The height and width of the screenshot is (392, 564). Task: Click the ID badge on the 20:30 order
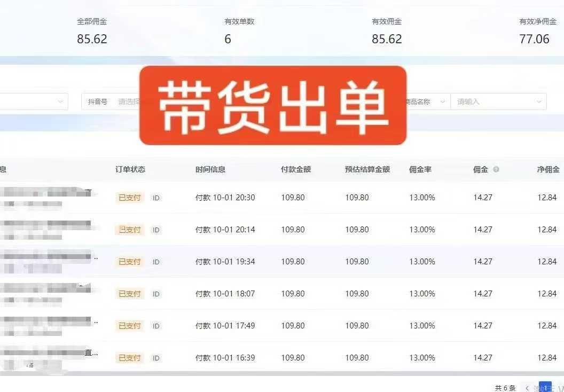point(156,198)
